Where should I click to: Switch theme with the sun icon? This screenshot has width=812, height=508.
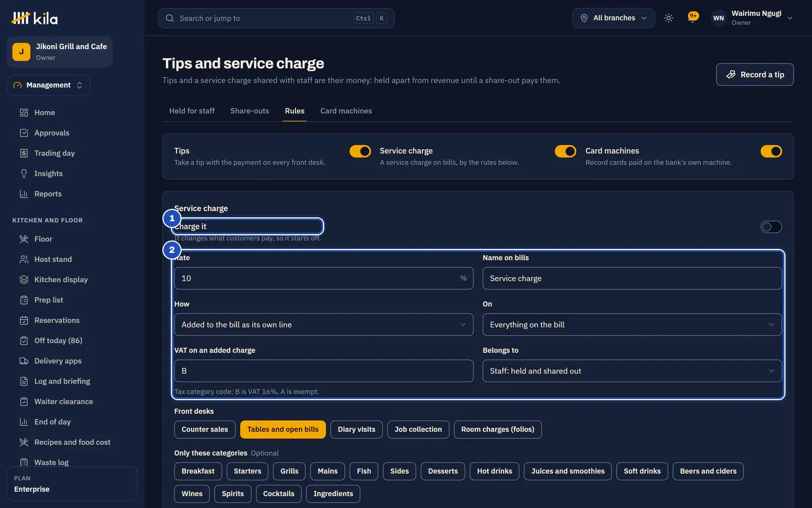click(669, 18)
